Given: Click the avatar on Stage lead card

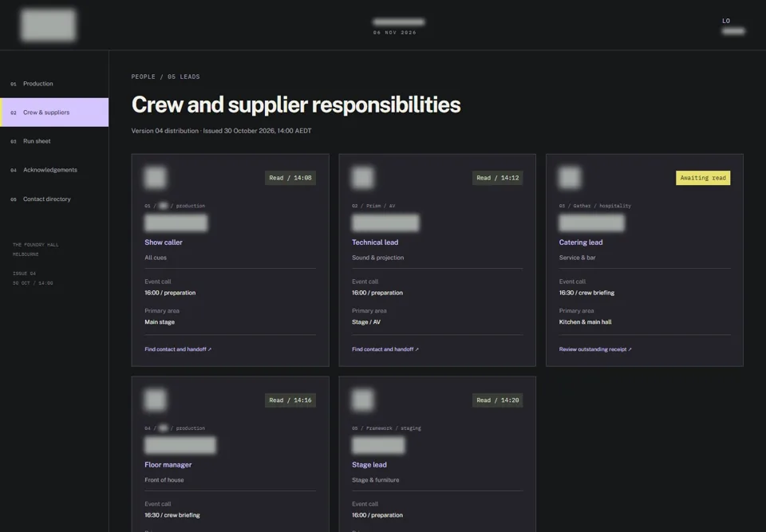Looking at the screenshot, I should pos(362,400).
